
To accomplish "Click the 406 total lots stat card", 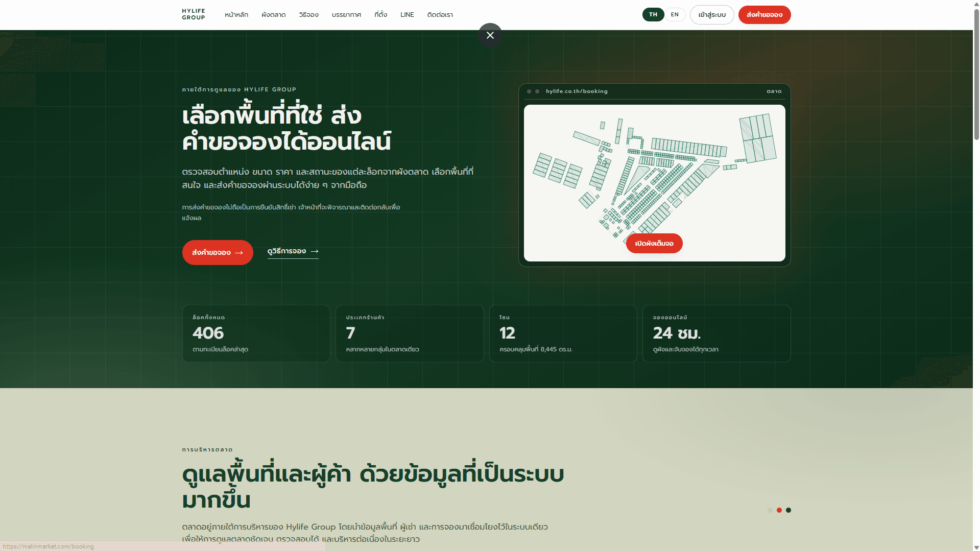I will point(256,333).
